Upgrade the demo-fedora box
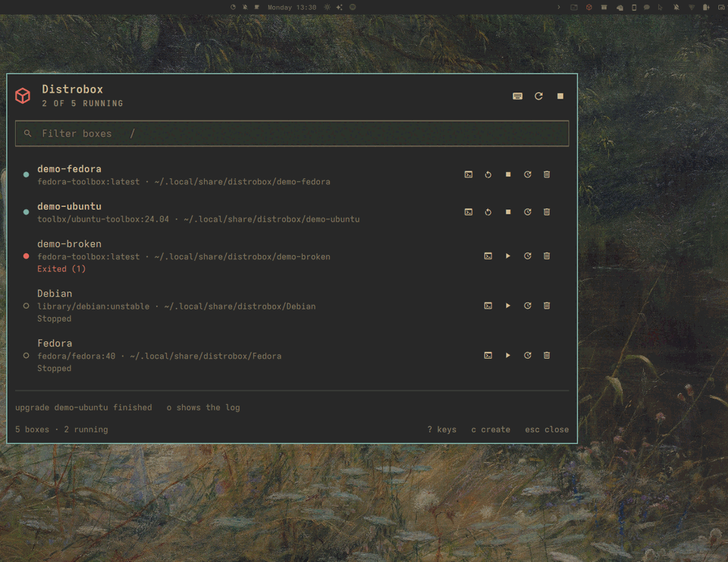 tap(528, 174)
